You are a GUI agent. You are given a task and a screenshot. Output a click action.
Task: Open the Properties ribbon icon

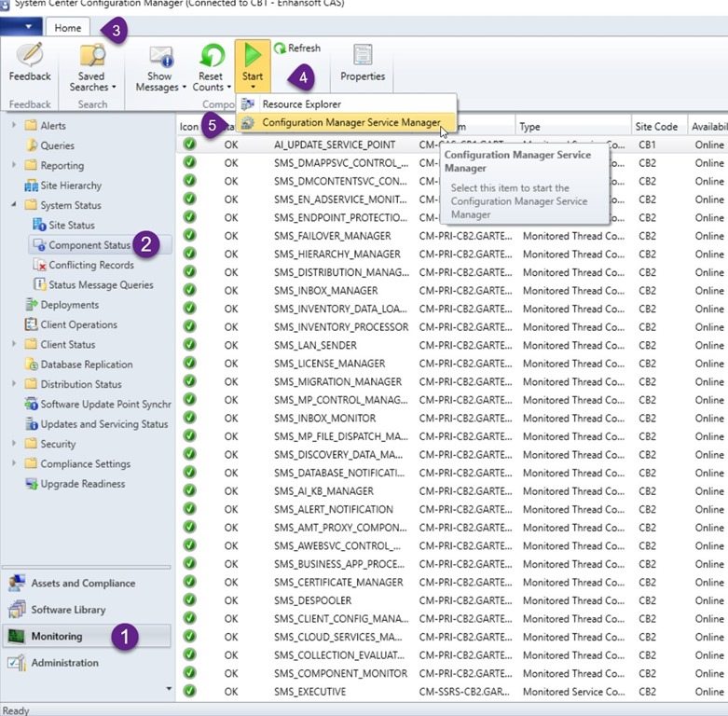pos(363,58)
